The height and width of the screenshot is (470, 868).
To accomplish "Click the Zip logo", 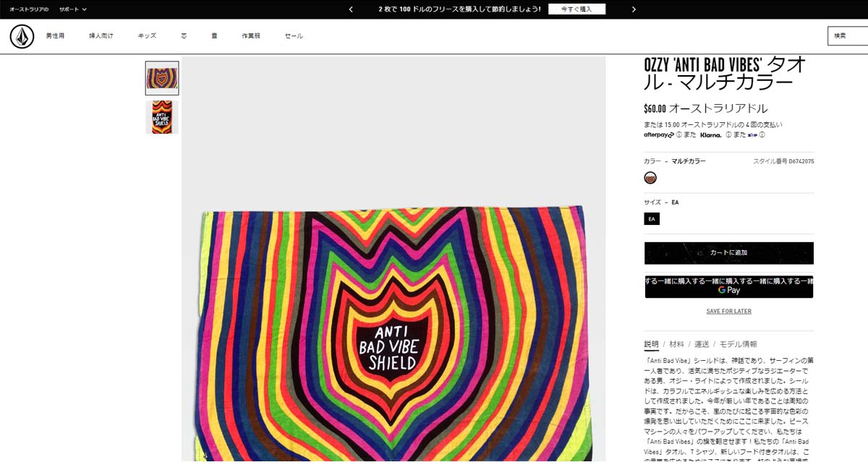I will tap(752, 135).
